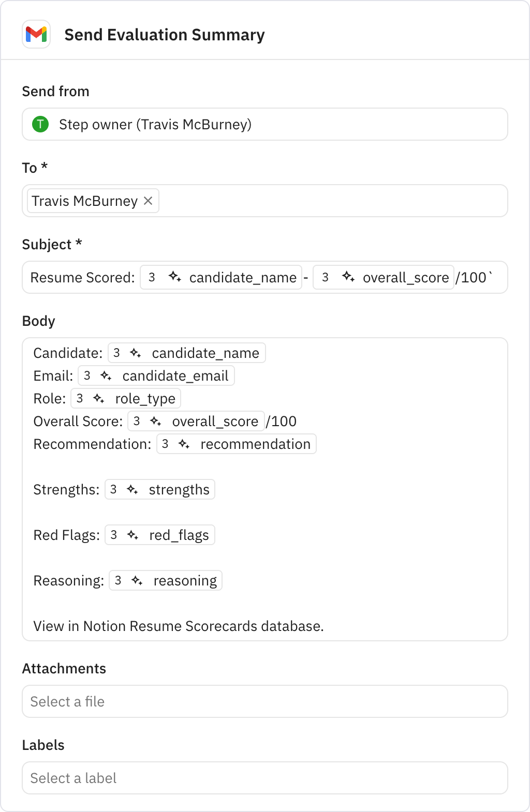Click the sparkle icon on the role_type chip
Image resolution: width=530 pixels, height=812 pixels.
(99, 398)
